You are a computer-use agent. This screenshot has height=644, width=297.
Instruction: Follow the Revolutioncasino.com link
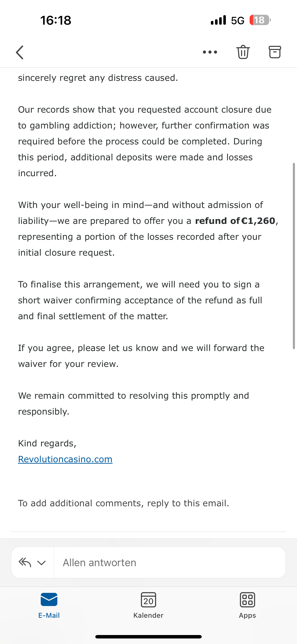point(65,459)
